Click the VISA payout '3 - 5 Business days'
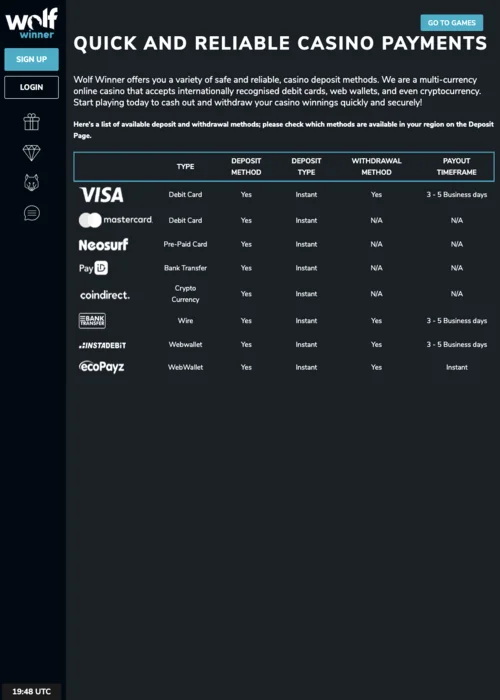 pos(457,195)
